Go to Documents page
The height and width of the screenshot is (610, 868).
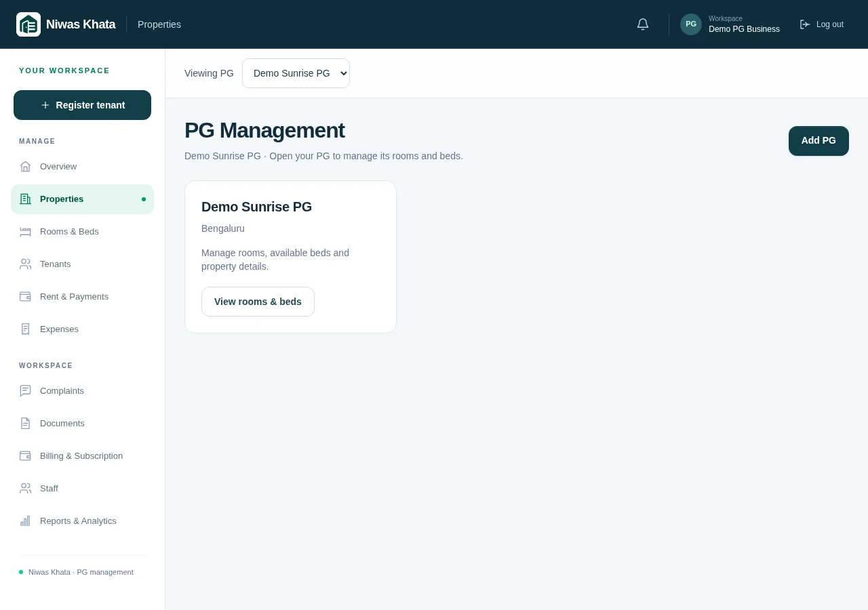[82, 423]
